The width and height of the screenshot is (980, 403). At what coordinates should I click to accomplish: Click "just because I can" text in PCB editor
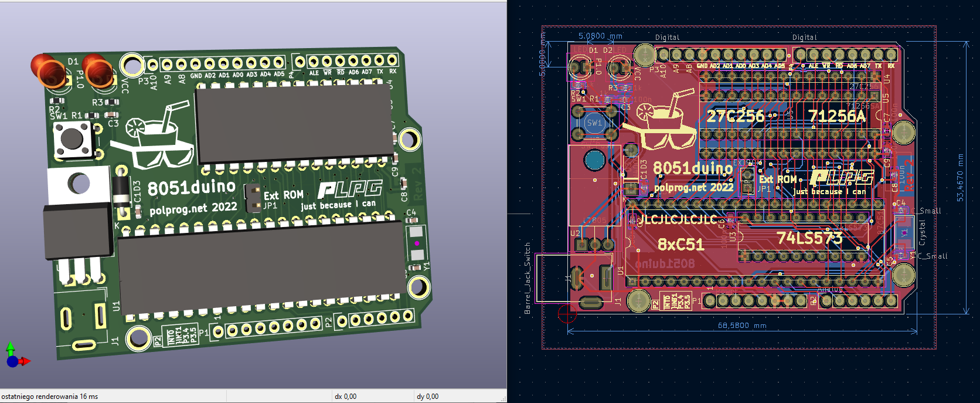tap(829, 191)
